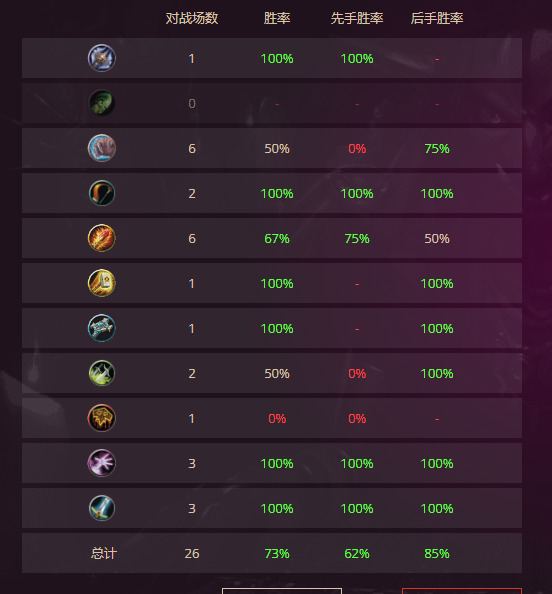Image resolution: width=552 pixels, height=594 pixels.
Task: Select the 后手胜率 column header
Action: tap(437, 18)
